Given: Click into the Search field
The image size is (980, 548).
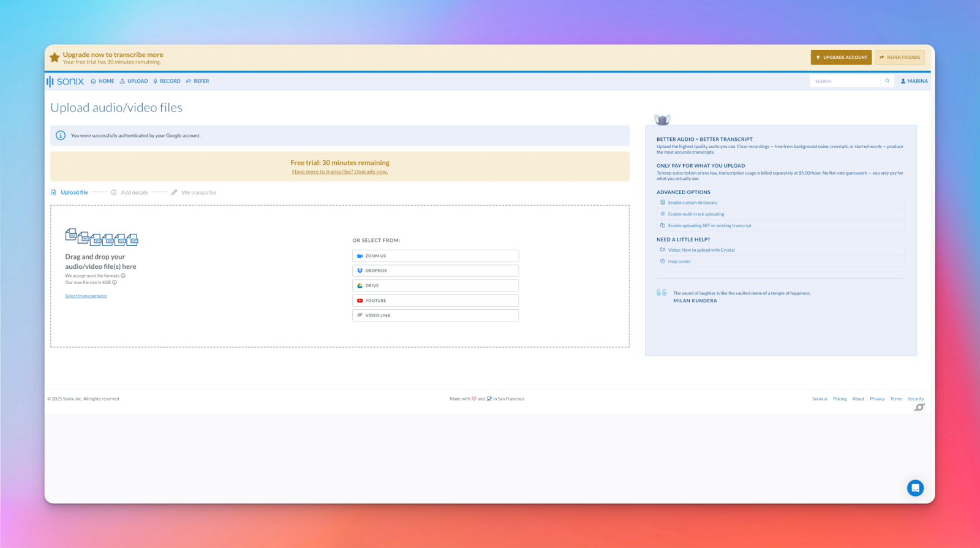Looking at the screenshot, I should coord(845,81).
